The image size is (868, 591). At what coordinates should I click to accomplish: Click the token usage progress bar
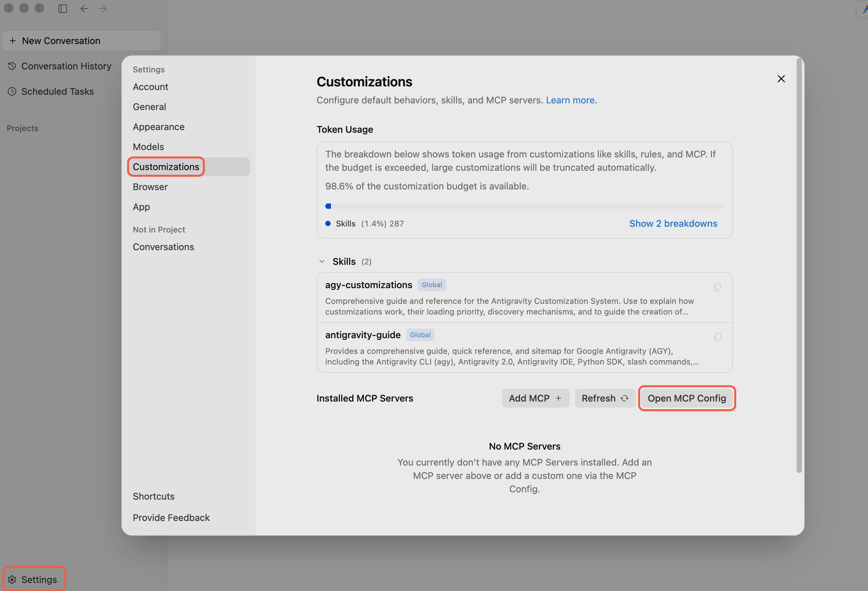[x=524, y=206]
